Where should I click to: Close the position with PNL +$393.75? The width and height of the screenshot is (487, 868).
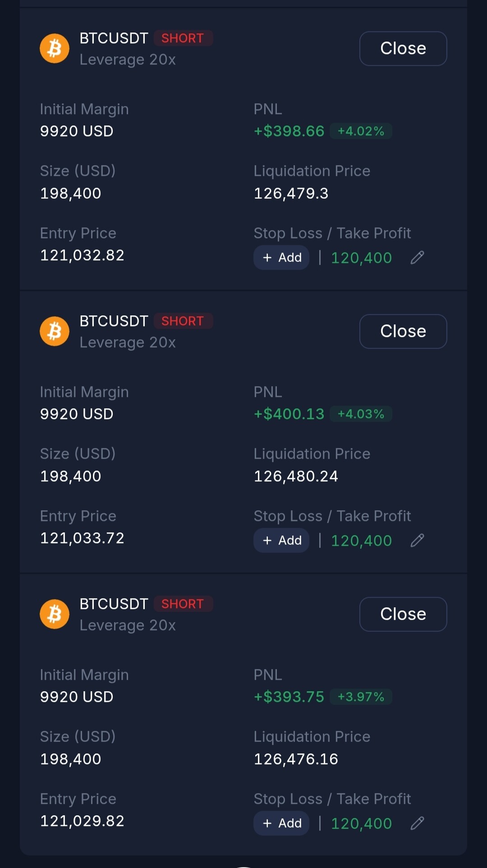(403, 614)
